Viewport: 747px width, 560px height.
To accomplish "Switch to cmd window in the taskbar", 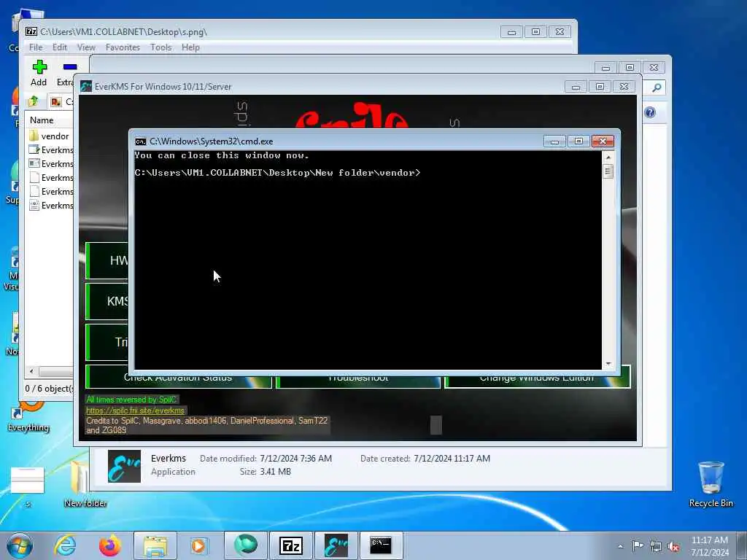I will tap(381, 545).
